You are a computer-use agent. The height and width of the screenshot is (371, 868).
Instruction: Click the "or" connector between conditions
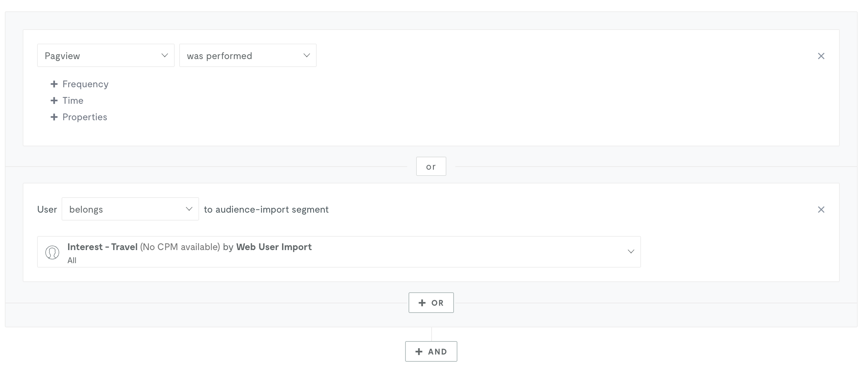431,166
